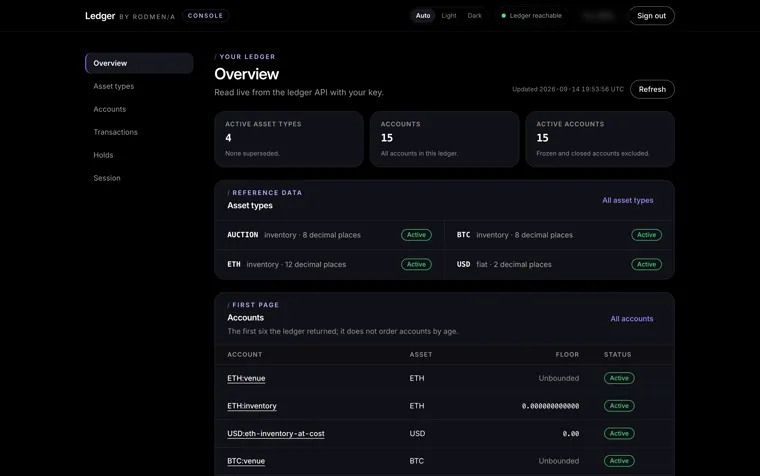Click 'inventory · 12 decimal places' text
Screen dimensions: 760x476
pos(296,264)
